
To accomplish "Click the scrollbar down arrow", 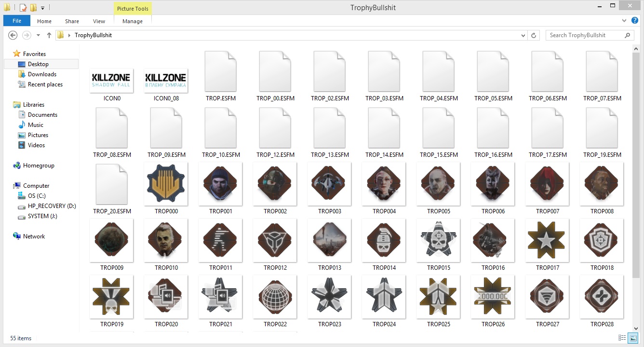I will click(637, 328).
